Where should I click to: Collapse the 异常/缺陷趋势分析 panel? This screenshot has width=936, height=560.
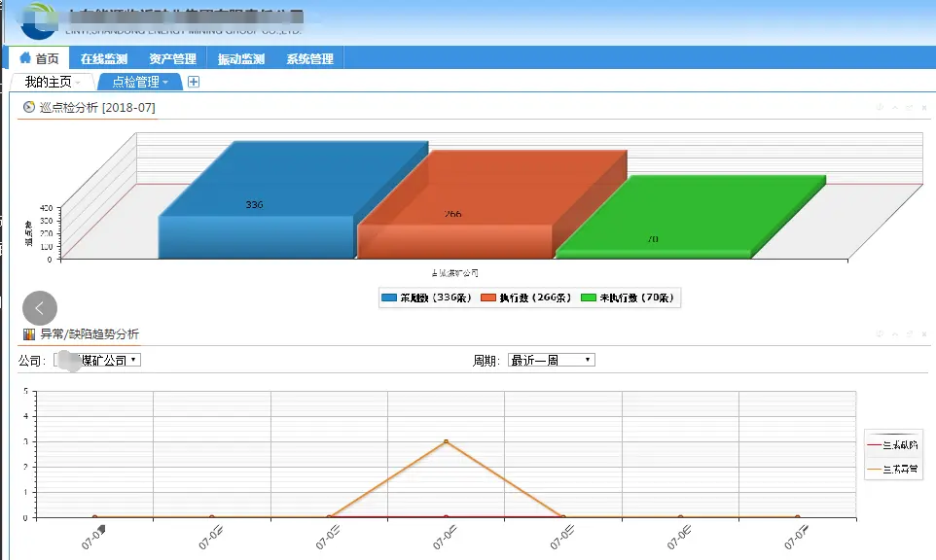[895, 334]
